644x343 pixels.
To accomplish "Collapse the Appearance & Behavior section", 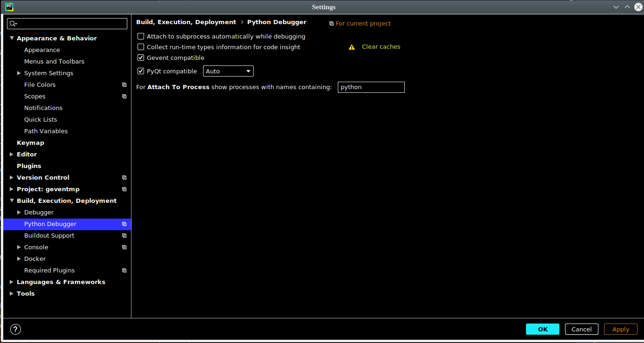I will (11, 38).
